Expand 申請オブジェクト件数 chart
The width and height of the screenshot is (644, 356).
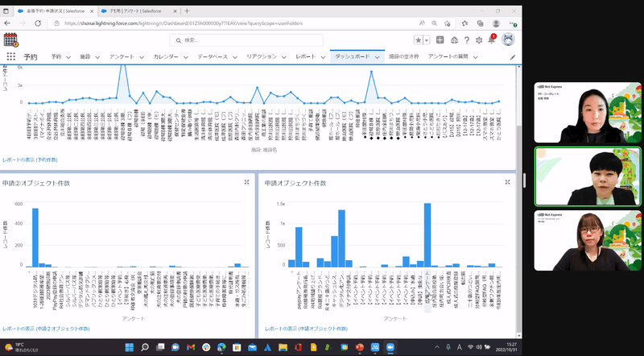tap(508, 182)
